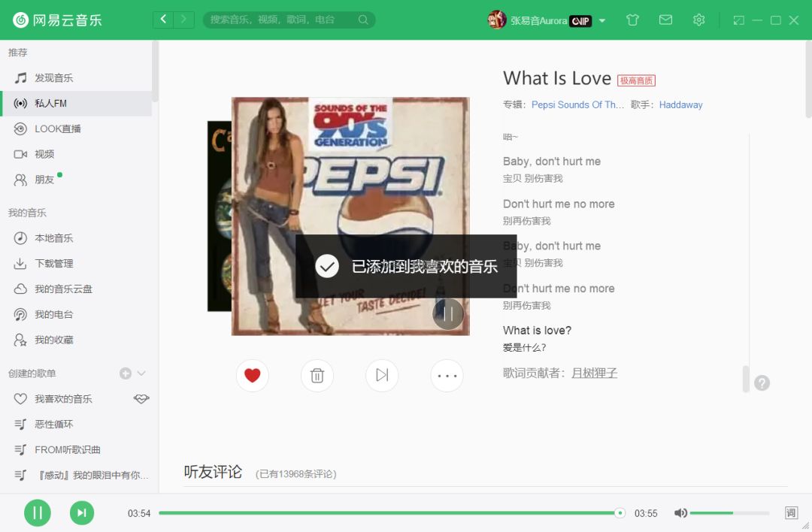Open the 我喜欢的音乐 playlist
The height and width of the screenshot is (532, 812).
pyautogui.click(x=63, y=398)
